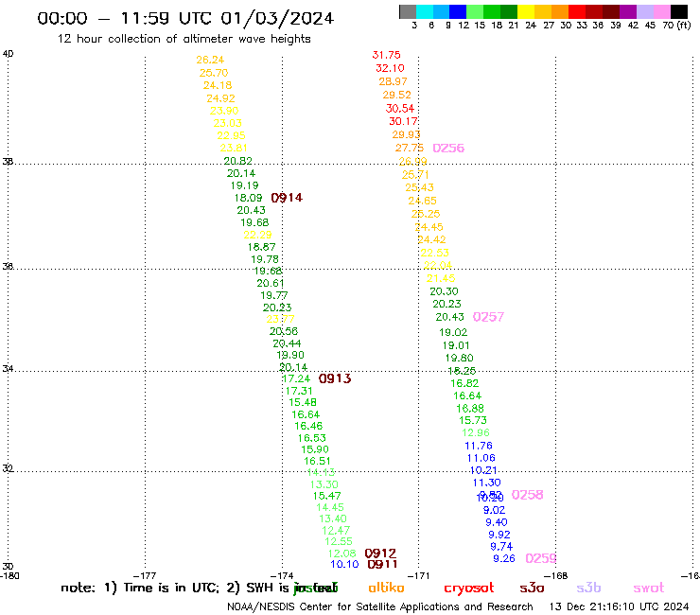This screenshot has width=700, height=615.
Task: Click the 25.70 wave height value
Action: pyautogui.click(x=214, y=73)
